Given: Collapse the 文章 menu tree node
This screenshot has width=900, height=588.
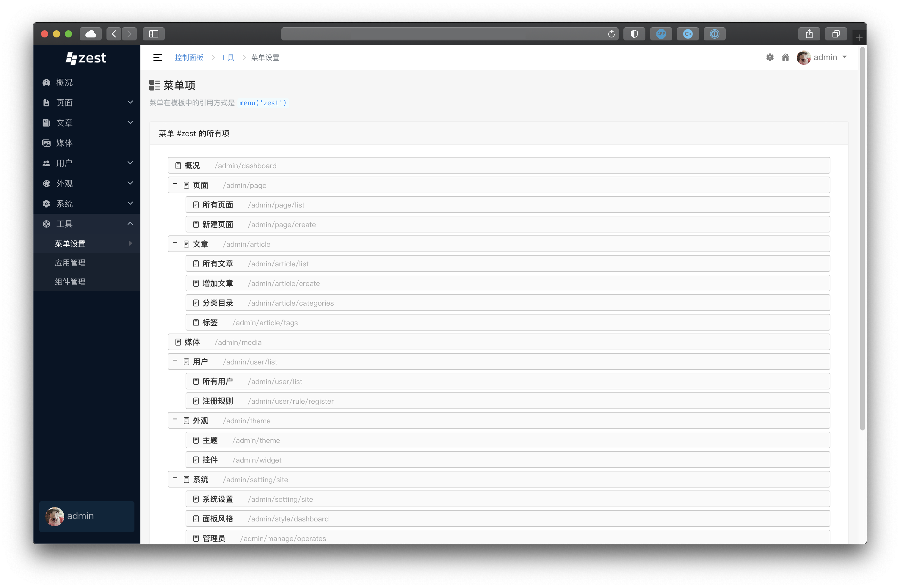Looking at the screenshot, I should 175,243.
